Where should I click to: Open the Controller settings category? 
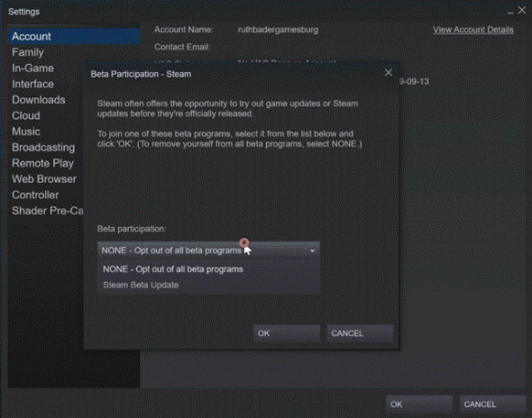(x=35, y=195)
